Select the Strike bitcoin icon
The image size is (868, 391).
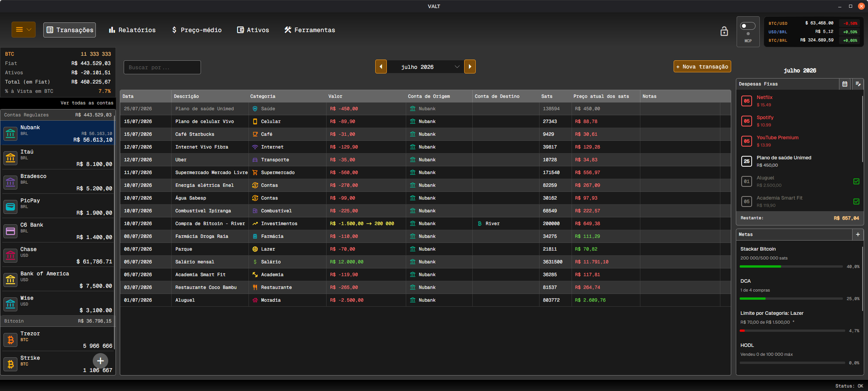[10, 364]
